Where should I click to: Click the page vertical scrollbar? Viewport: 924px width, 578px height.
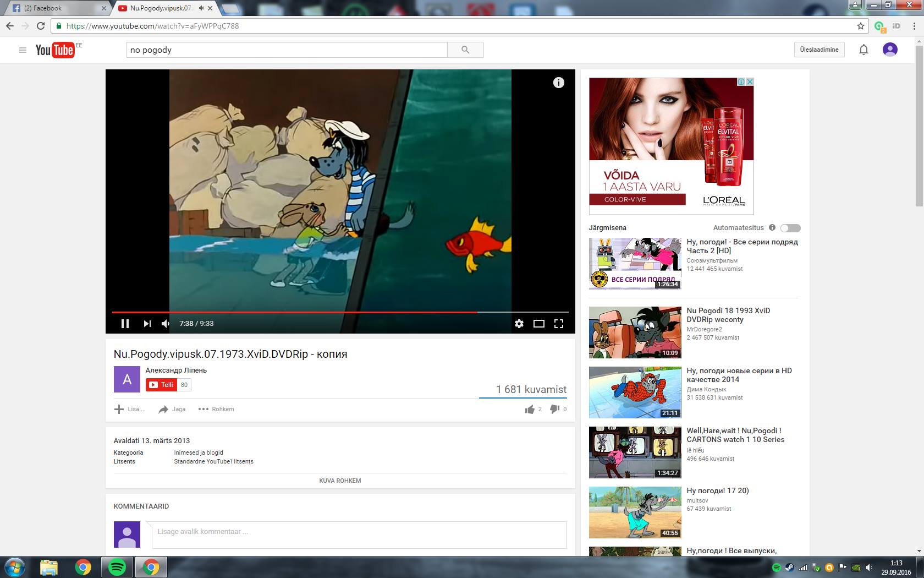coord(919,126)
